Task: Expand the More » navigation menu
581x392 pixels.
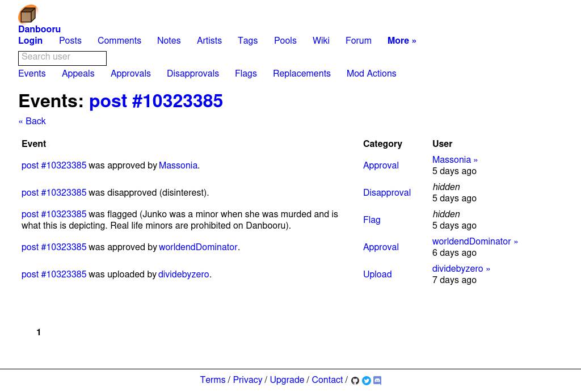Action: click(x=401, y=41)
